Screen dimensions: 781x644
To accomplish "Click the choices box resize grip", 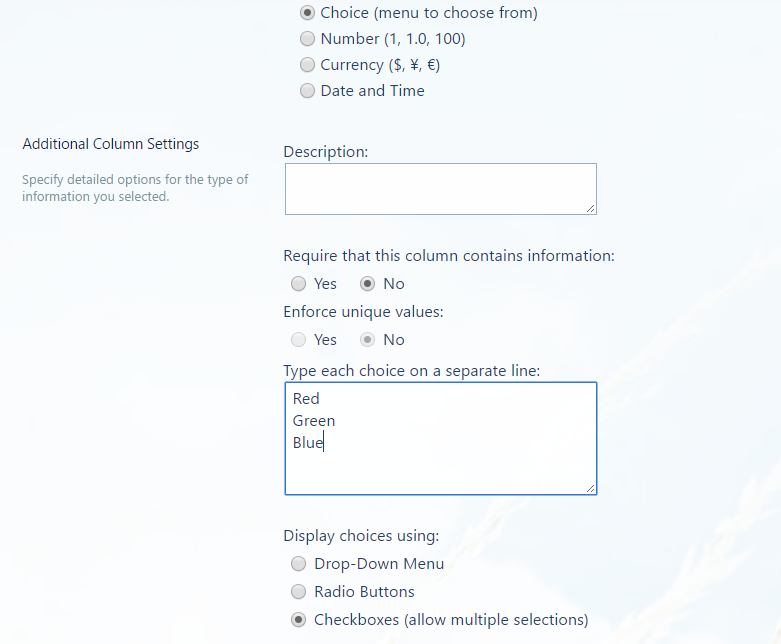I will coord(591,489).
